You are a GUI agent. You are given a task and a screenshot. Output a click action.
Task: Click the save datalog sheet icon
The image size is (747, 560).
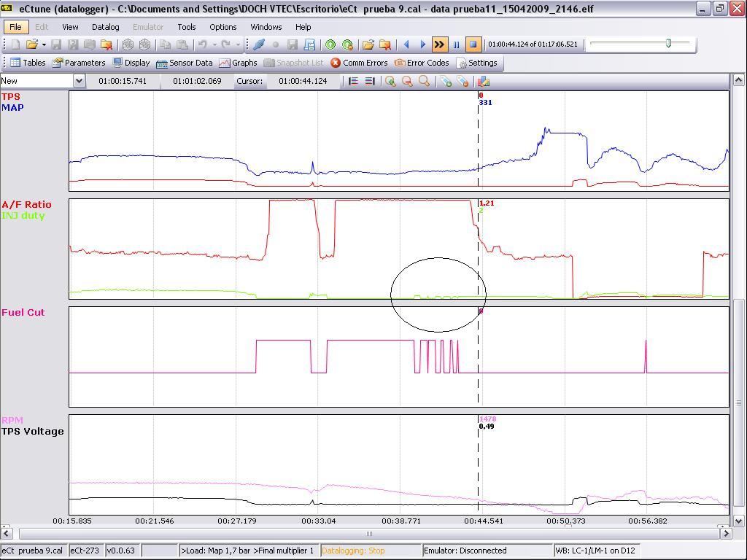pyautogui.click(x=309, y=44)
